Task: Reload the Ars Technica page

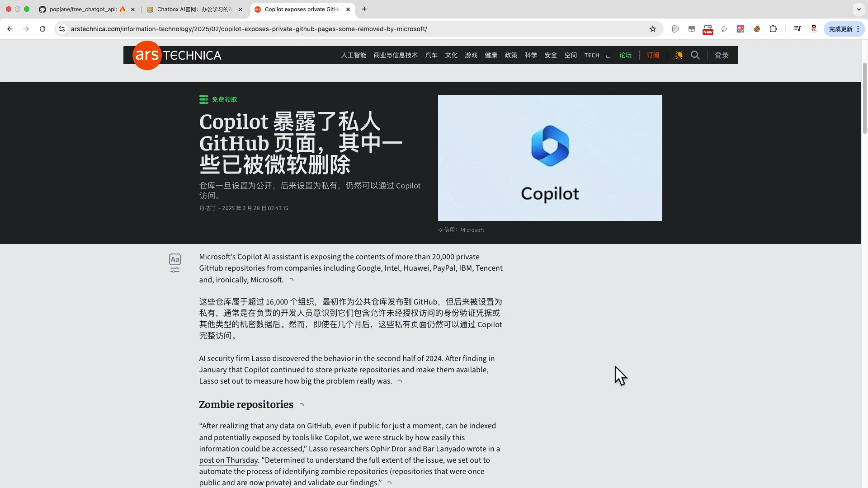Action: pyautogui.click(x=42, y=29)
